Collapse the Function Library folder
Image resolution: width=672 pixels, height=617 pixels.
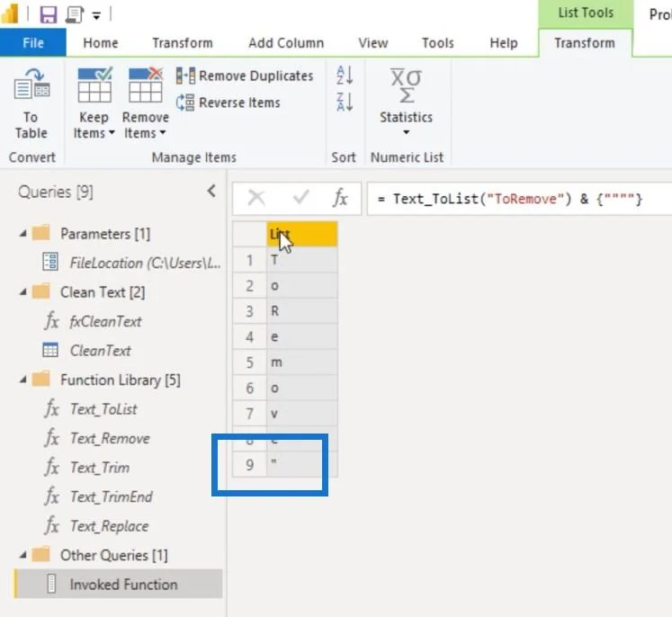point(23,380)
